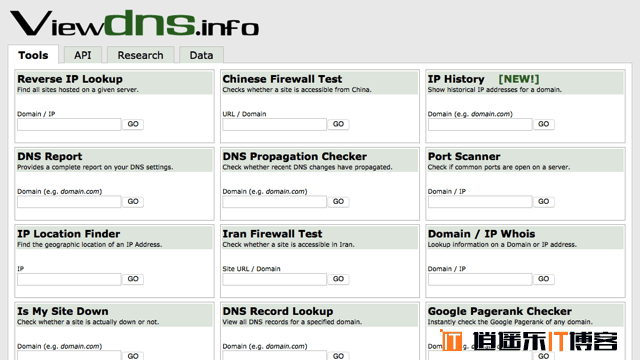This screenshot has width=640, height=360.
Task: Focus the IP Location Finder IP field
Action: [69, 279]
